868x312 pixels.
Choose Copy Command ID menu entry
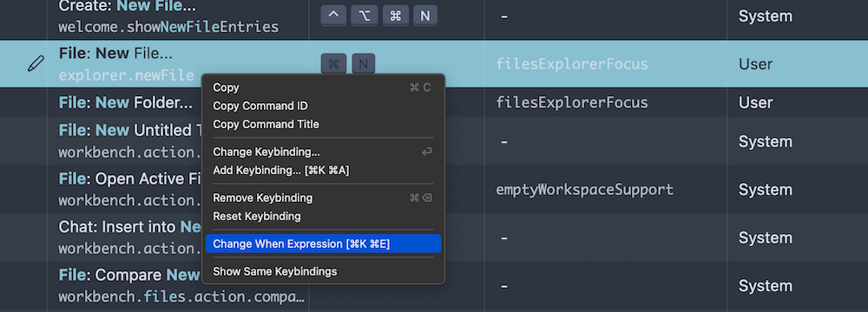(323, 106)
